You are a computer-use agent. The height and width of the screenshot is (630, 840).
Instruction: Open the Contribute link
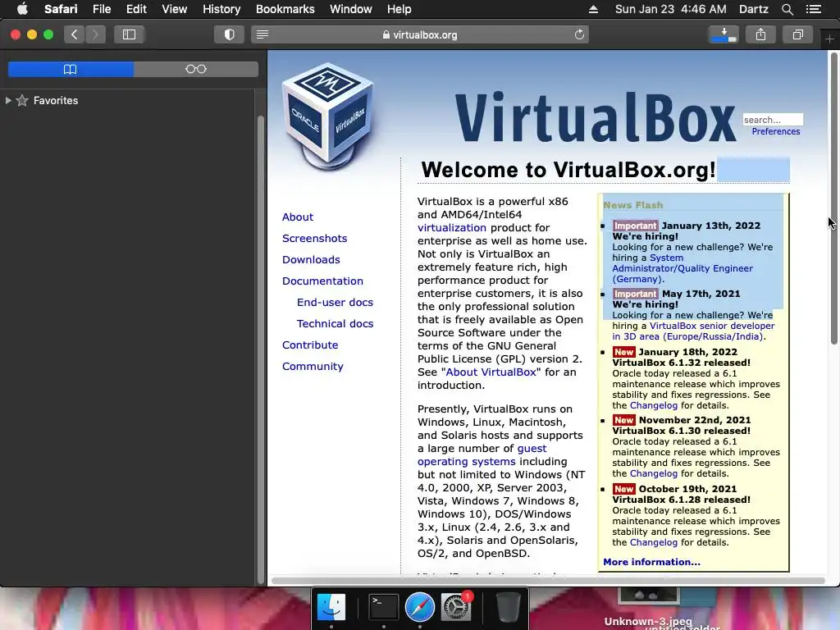[x=310, y=345]
